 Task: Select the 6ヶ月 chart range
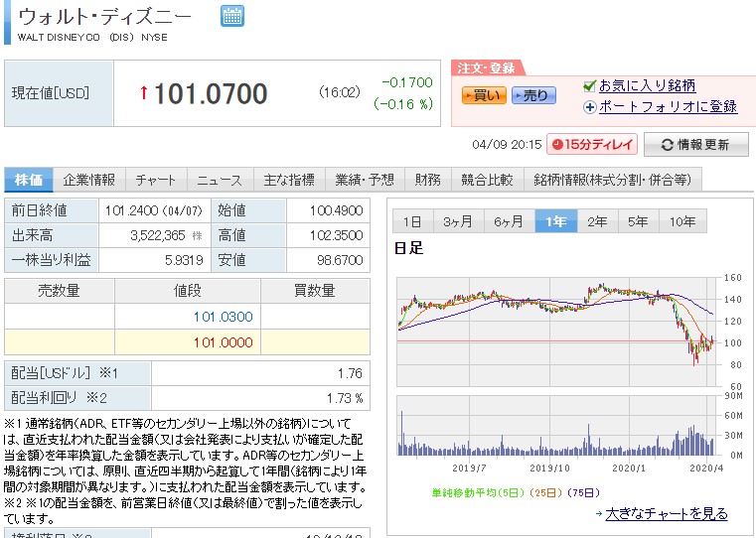510,221
